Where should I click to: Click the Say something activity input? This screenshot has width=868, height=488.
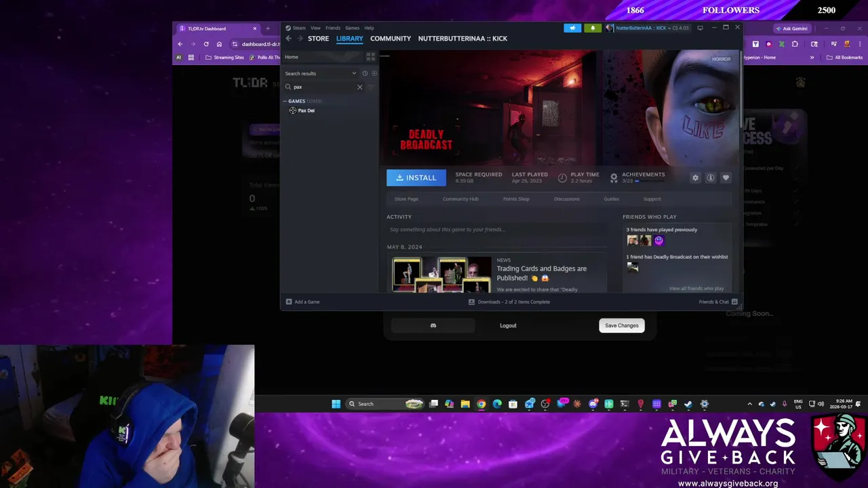click(496, 230)
